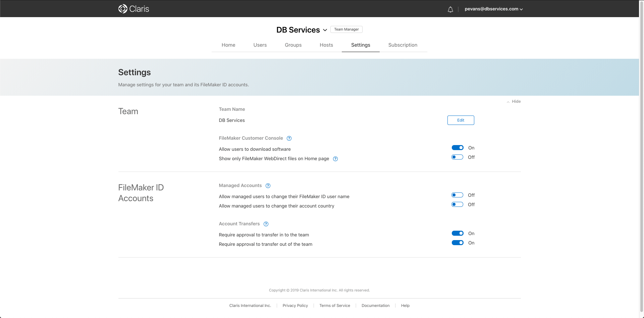Toggle approval to transfer in to the team

tap(458, 233)
